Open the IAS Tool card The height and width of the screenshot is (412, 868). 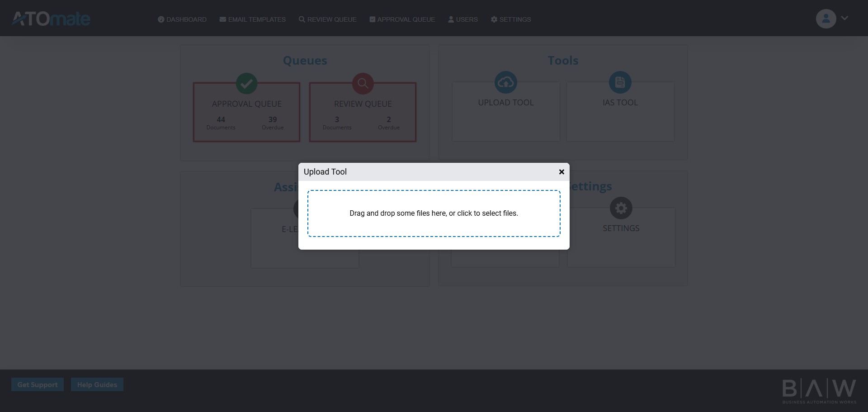click(620, 112)
